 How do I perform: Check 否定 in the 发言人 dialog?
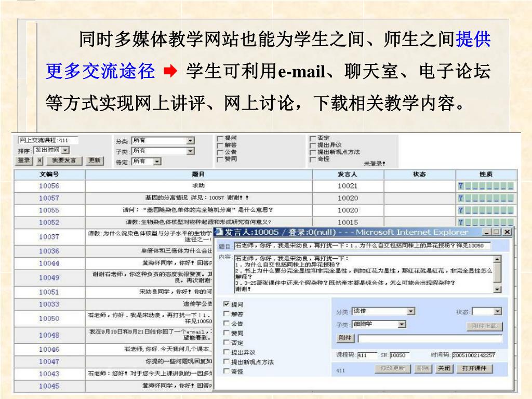(227, 342)
